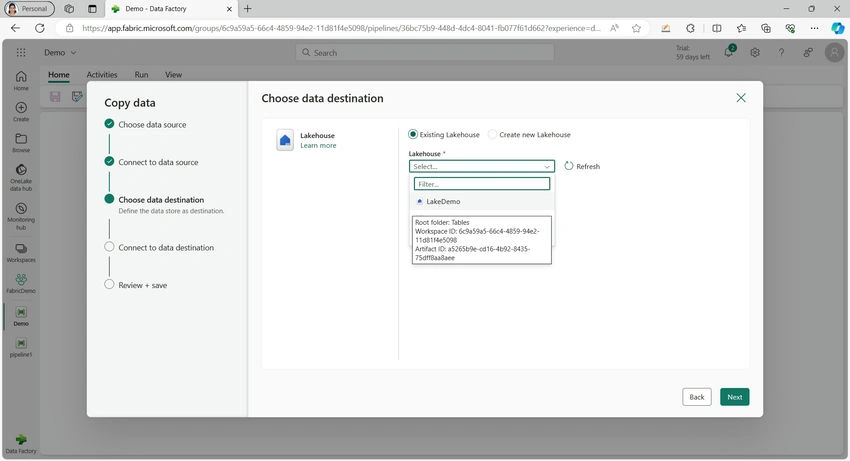This screenshot has width=850, height=461.
Task: Click into the Filter text field
Action: (x=481, y=184)
